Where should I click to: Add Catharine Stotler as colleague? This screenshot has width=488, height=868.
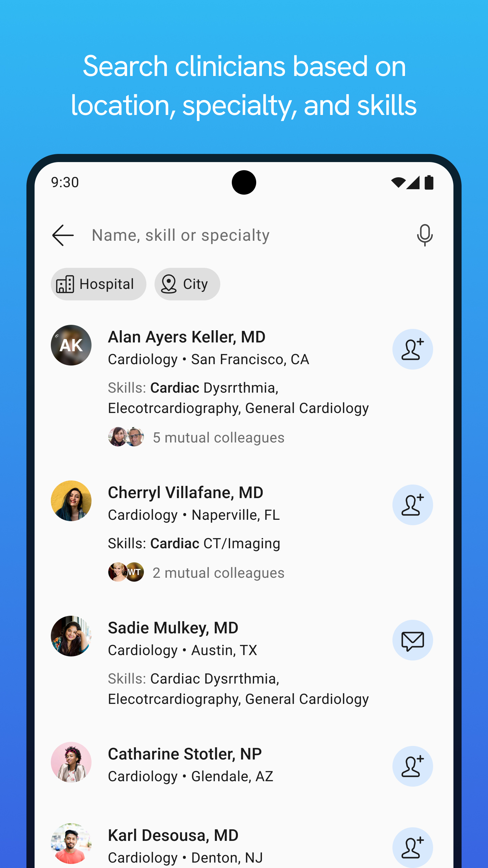(412, 766)
